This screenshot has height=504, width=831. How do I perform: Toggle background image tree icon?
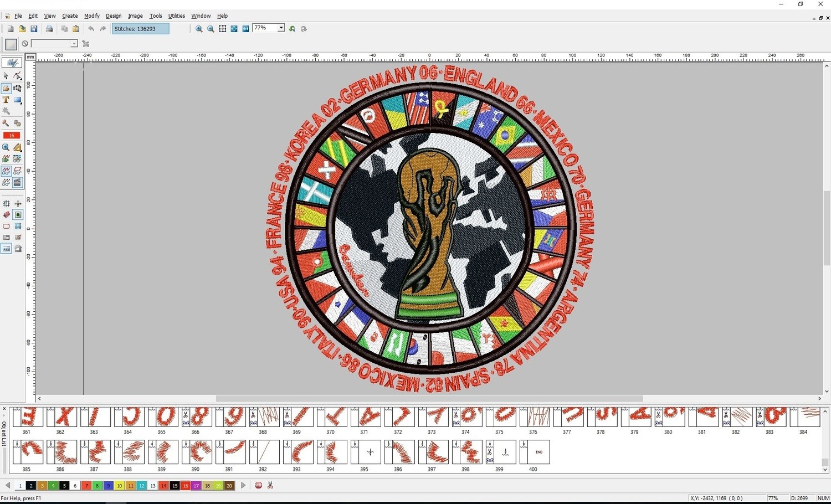pyautogui.click(x=18, y=215)
